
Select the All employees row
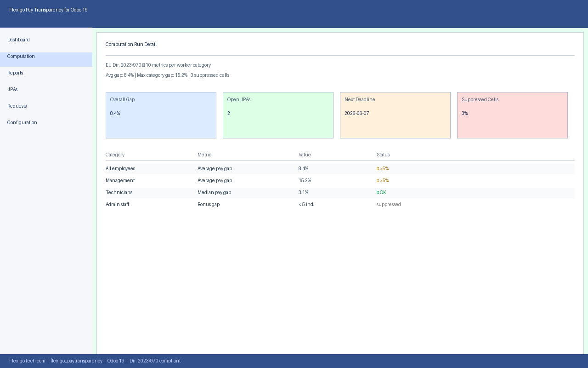pos(340,169)
